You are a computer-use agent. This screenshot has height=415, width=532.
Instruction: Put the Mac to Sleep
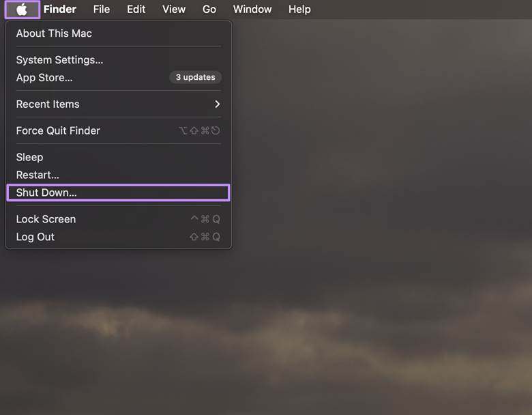pos(119,157)
